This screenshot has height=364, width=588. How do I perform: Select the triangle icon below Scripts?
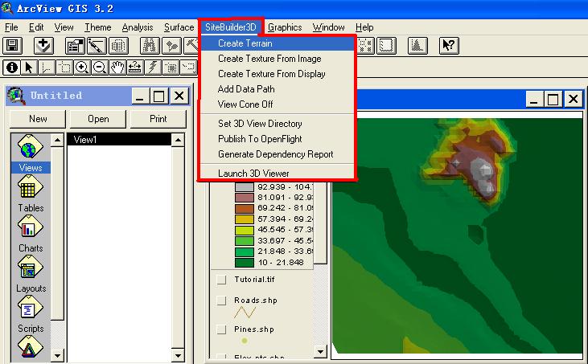[x=31, y=347]
